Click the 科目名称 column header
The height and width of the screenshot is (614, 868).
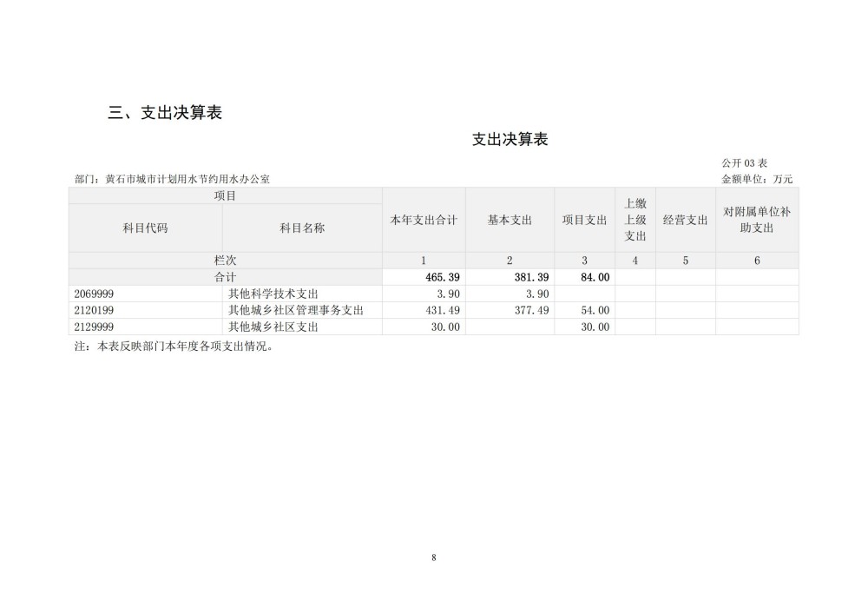302,228
